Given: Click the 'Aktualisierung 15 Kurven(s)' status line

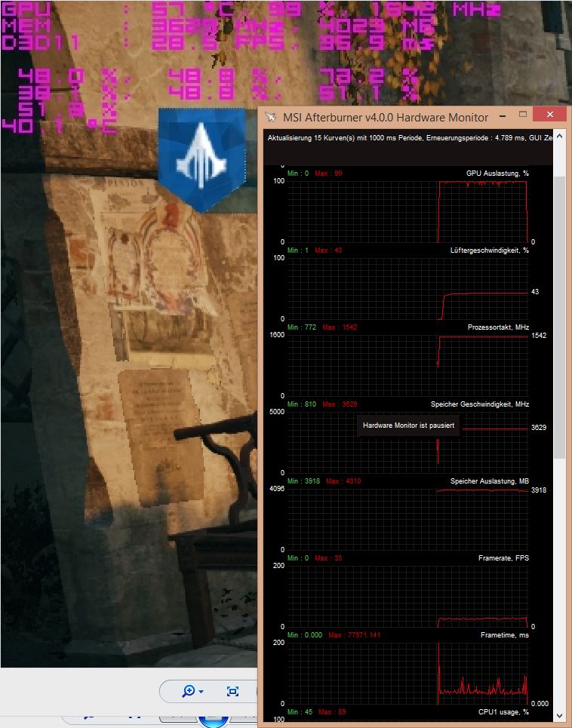Looking at the screenshot, I should click(x=410, y=137).
